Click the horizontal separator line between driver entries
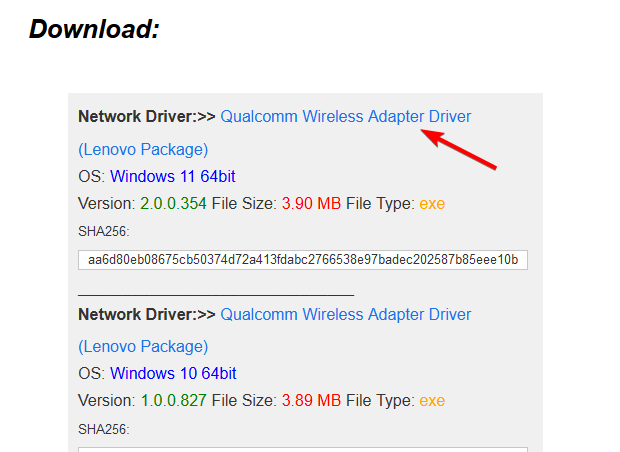The image size is (620, 452). 216,295
